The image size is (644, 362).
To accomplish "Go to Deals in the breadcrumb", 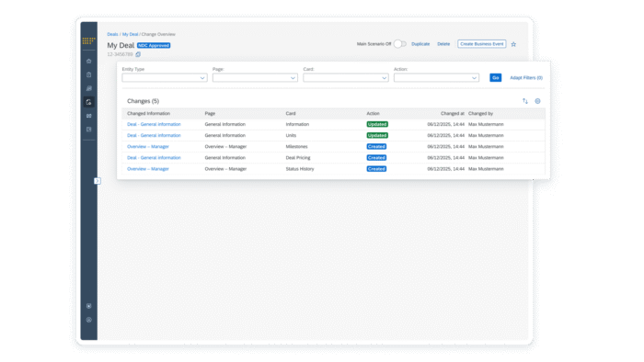I will [x=112, y=34].
